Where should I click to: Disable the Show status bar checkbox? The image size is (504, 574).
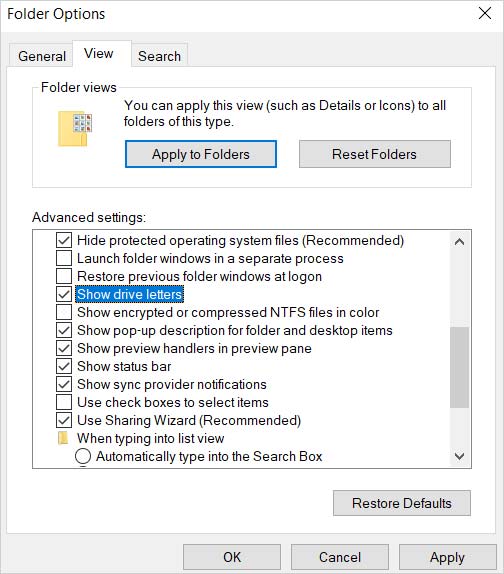pyautogui.click(x=64, y=366)
